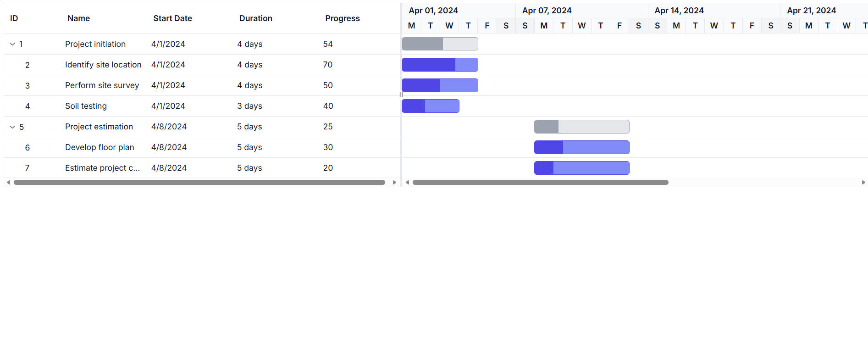
Task: Select the Develop floor plan taskbar
Action: [582, 147]
